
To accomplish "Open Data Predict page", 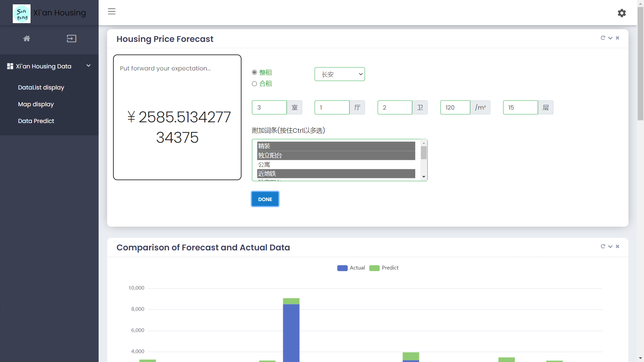I will (36, 121).
